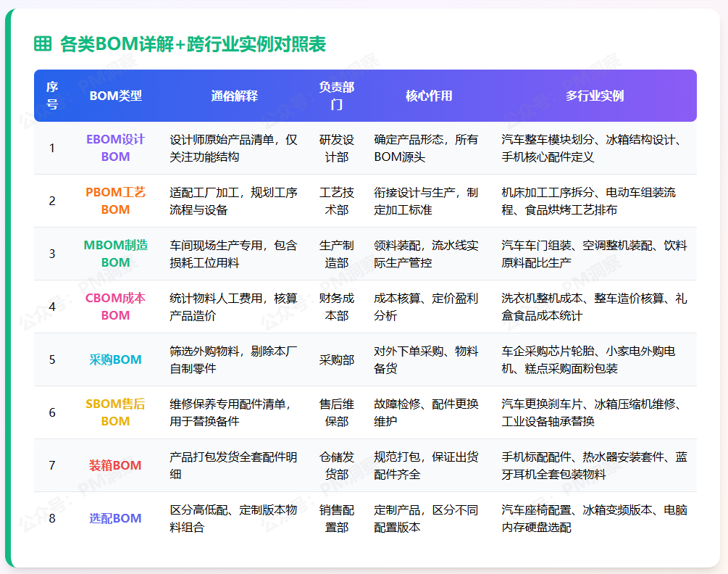
Task: Click the 装箱BOM type cell
Action: (116, 465)
